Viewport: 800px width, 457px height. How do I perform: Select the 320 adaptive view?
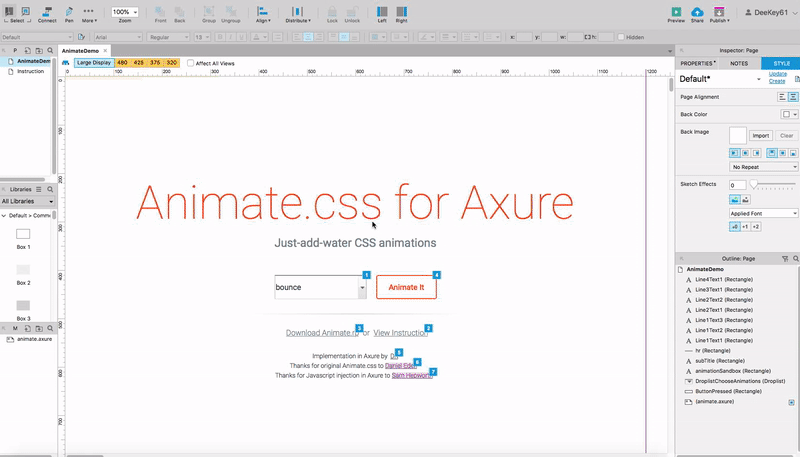click(172, 63)
